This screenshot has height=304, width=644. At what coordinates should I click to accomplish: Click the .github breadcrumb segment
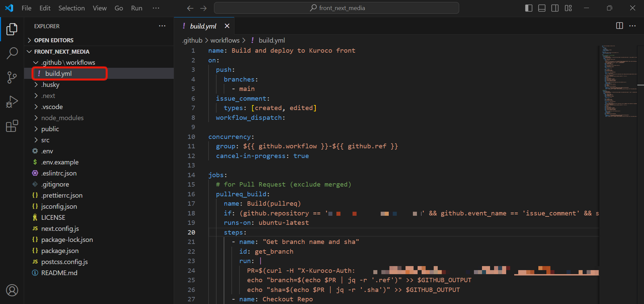pyautogui.click(x=193, y=40)
